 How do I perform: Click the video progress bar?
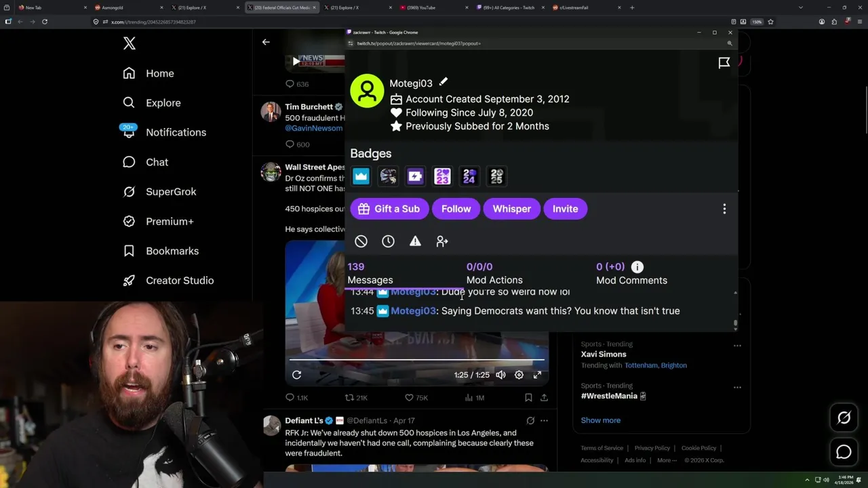coord(417,360)
